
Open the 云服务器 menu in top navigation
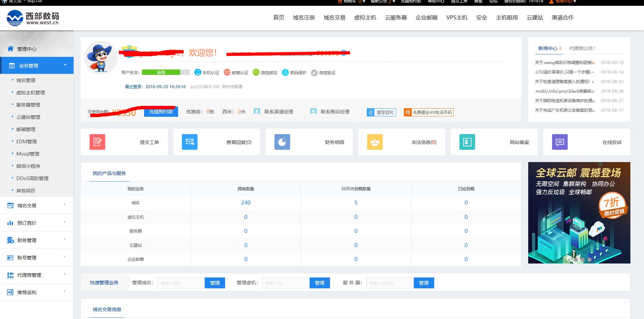coord(395,17)
